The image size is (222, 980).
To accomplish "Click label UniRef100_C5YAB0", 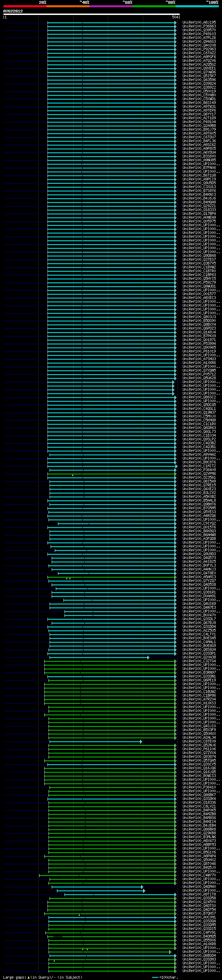I will click(x=199, y=95).
